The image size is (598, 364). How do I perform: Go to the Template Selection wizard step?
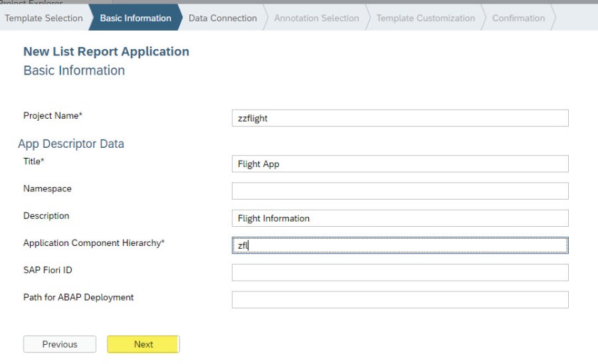[x=43, y=18]
